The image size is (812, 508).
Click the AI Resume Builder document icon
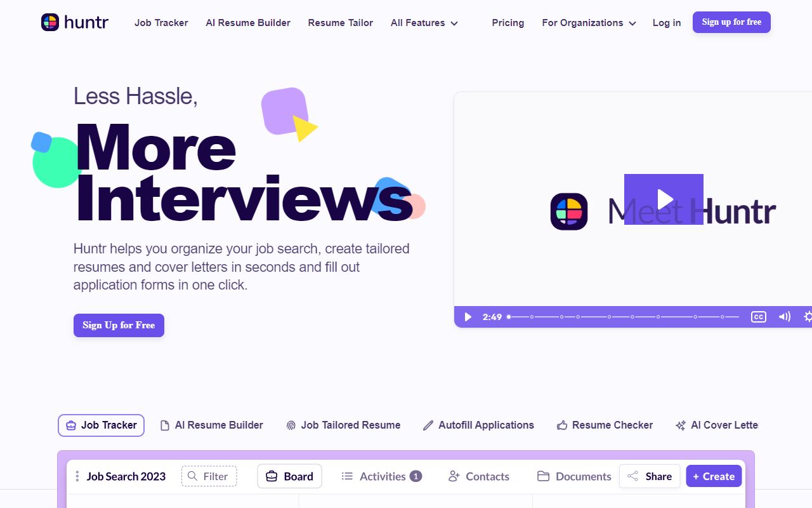(x=164, y=425)
